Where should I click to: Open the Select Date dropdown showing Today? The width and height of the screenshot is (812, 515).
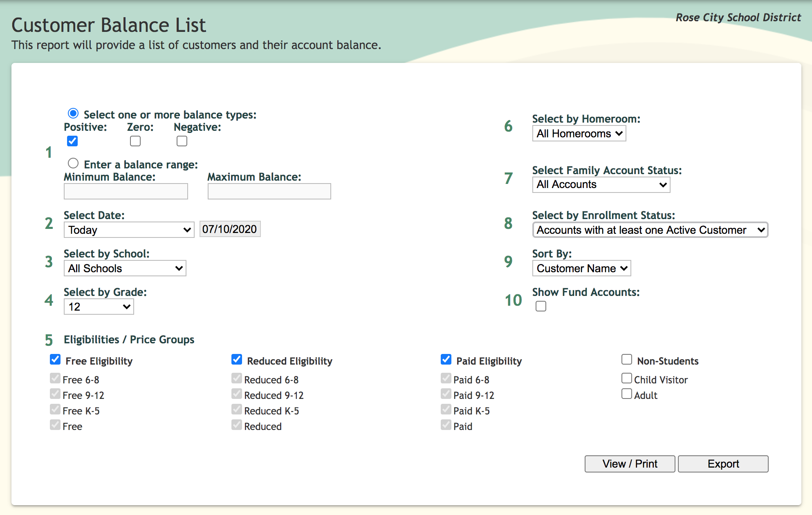tap(129, 230)
